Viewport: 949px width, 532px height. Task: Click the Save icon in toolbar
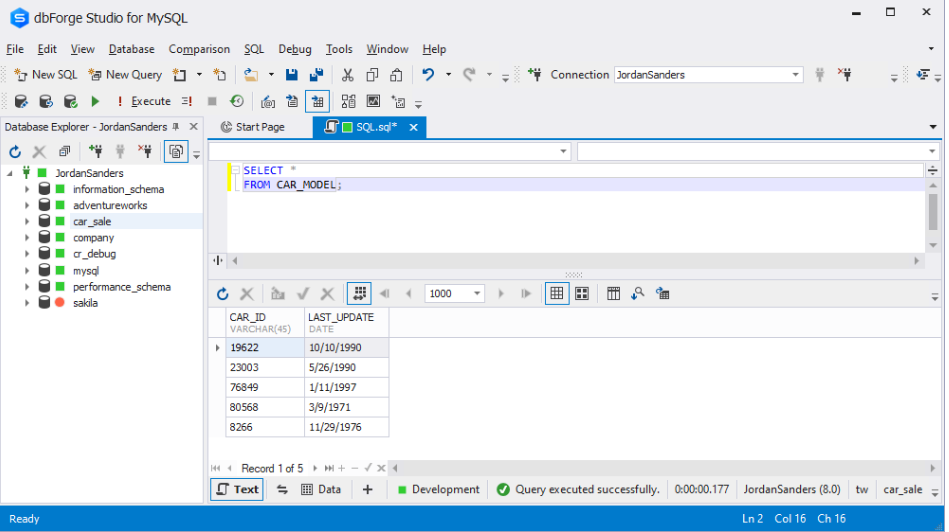tap(292, 74)
